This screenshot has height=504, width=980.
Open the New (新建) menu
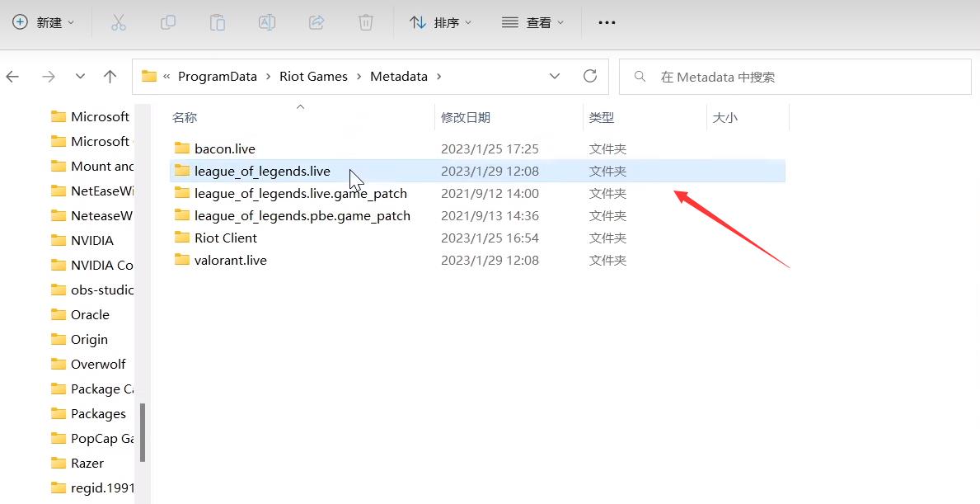pyautogui.click(x=43, y=22)
